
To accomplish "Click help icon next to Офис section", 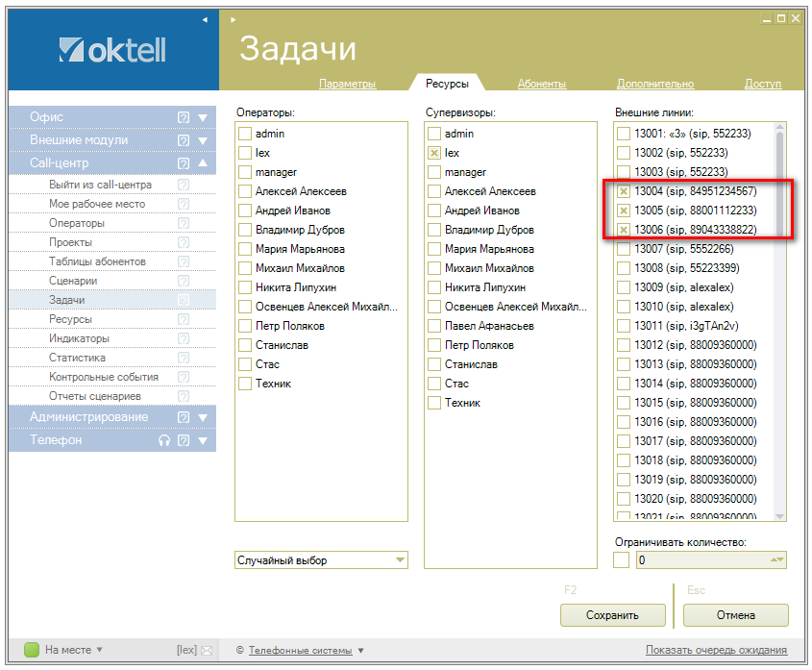I will coord(184,117).
